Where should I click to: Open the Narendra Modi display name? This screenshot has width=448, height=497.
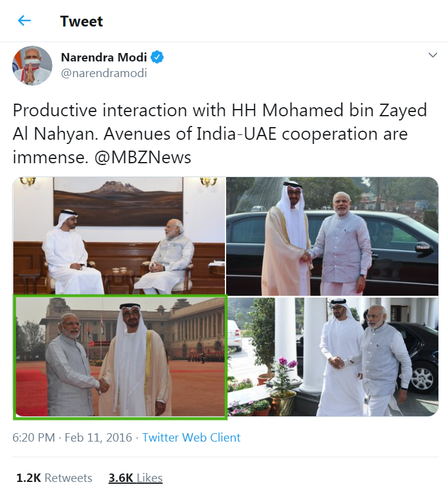104,57
